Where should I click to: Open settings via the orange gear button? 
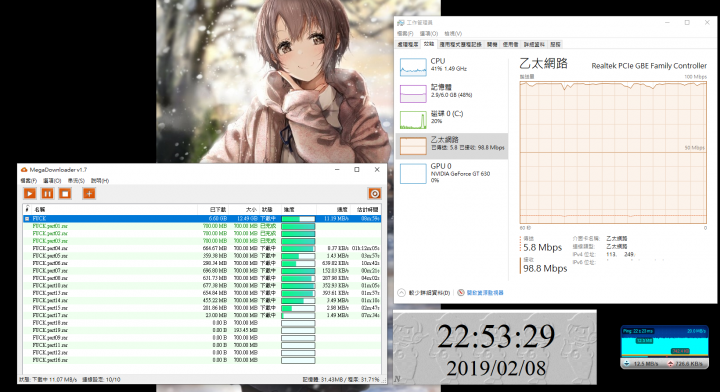375,194
